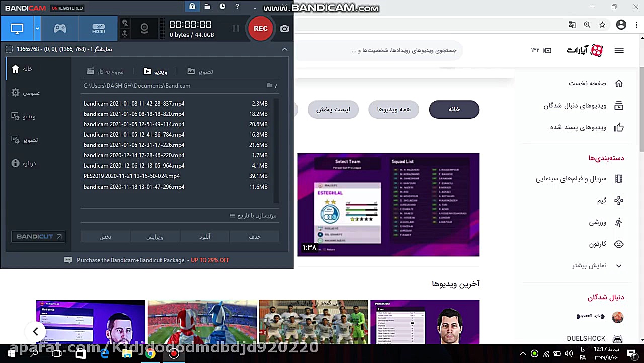The image size is (644, 363).
Task: Switch to the Get Started (شروع به کار) tab
Action: click(x=105, y=72)
